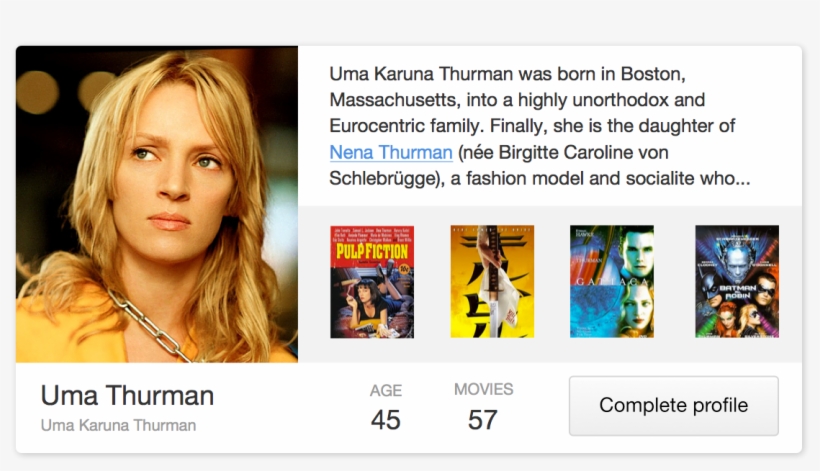Select the Gattaca movie poster
This screenshot has width=820, height=471.
(612, 281)
